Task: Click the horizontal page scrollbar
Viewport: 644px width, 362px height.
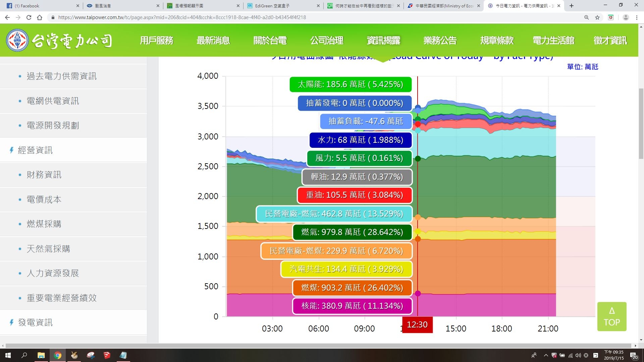Action: pyautogui.click(x=319, y=346)
